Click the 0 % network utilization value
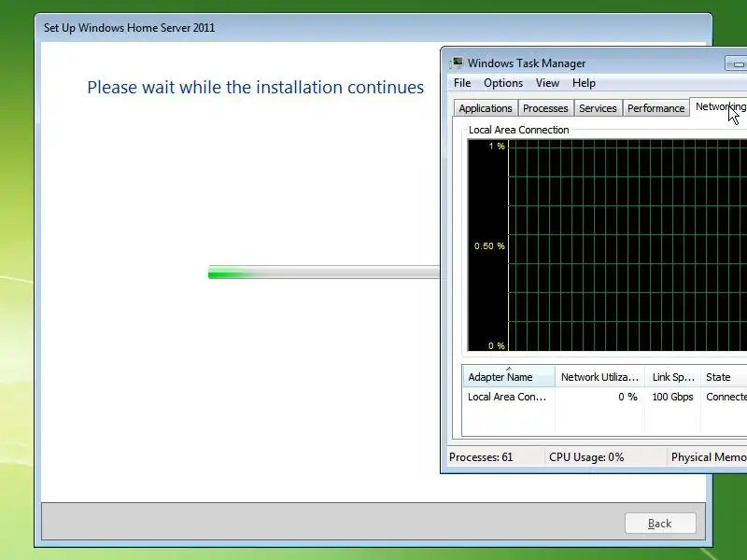 627,397
